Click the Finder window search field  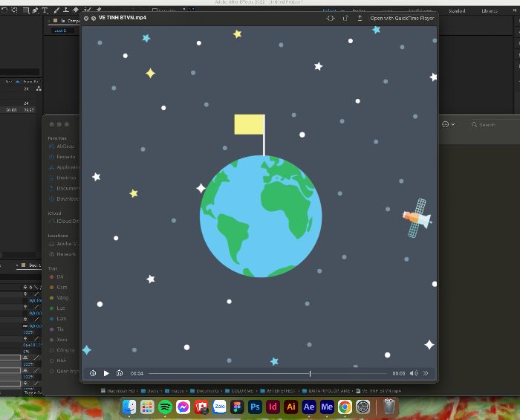494,125
